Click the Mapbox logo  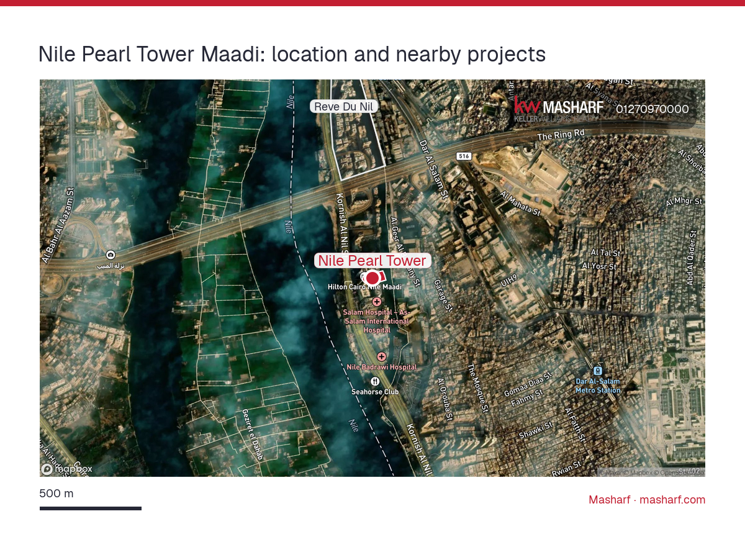pyautogui.click(x=66, y=469)
